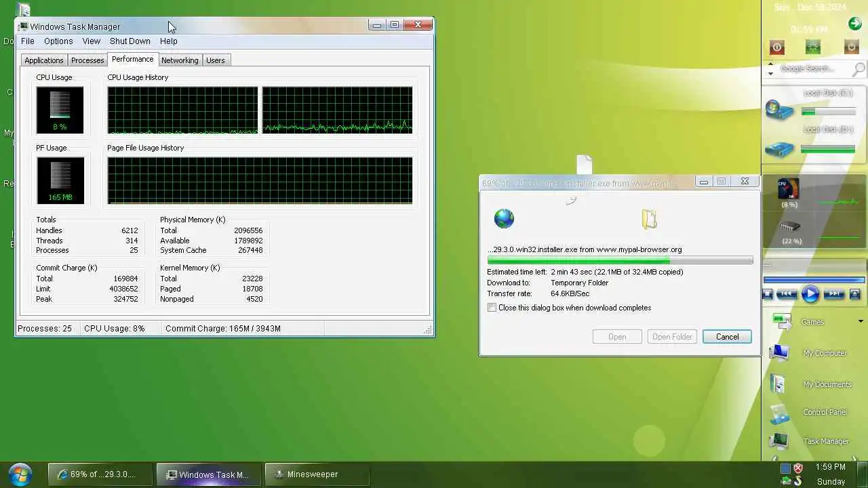Click the status bar CPU Usage: 8% entry
This screenshot has height=488, width=868.
pos(115,329)
